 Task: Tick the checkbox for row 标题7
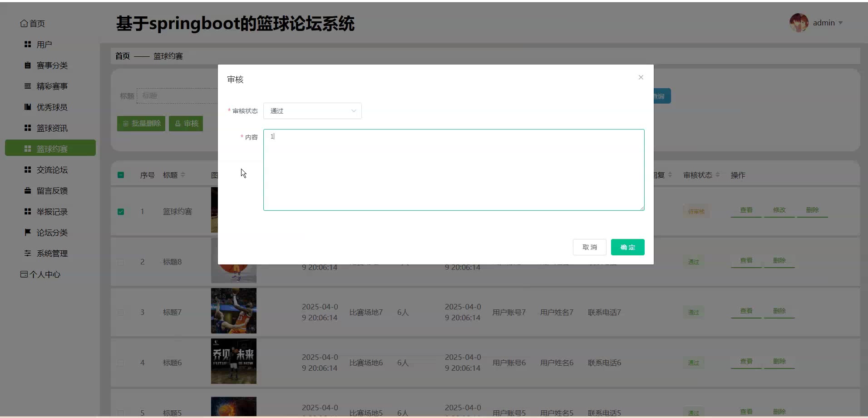pos(121,313)
